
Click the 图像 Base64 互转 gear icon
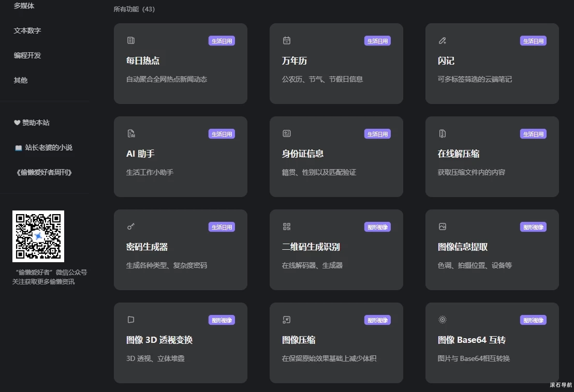442,320
